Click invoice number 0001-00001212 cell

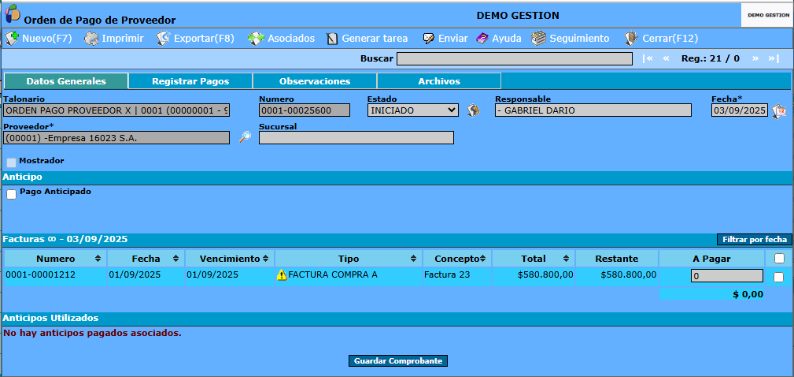coord(55,275)
